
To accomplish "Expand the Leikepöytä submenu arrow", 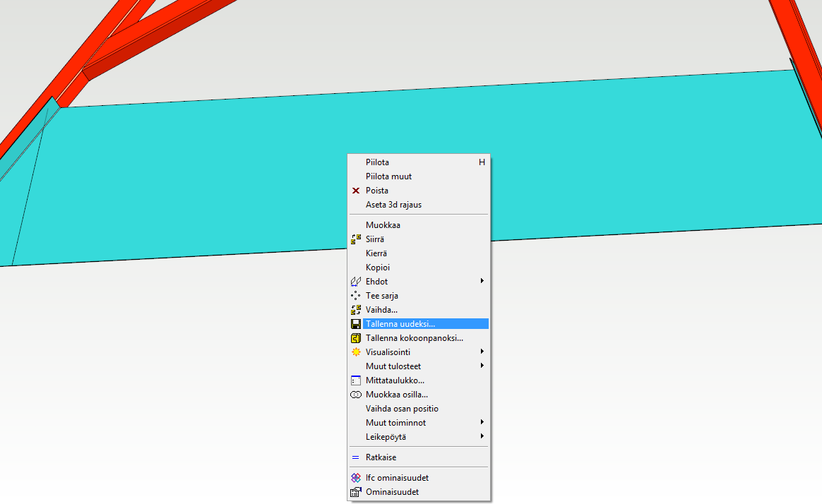I will [x=482, y=437].
